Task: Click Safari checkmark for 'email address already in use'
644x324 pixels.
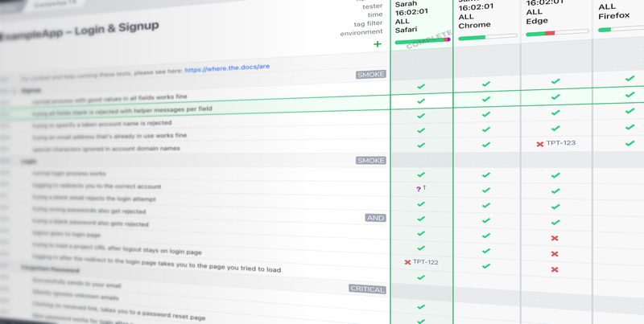Action: point(421,130)
